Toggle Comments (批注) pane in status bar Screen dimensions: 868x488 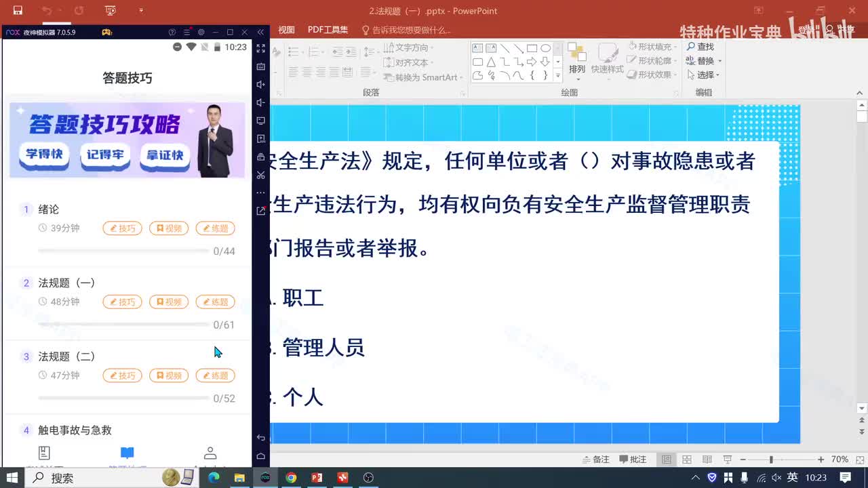[x=633, y=460]
